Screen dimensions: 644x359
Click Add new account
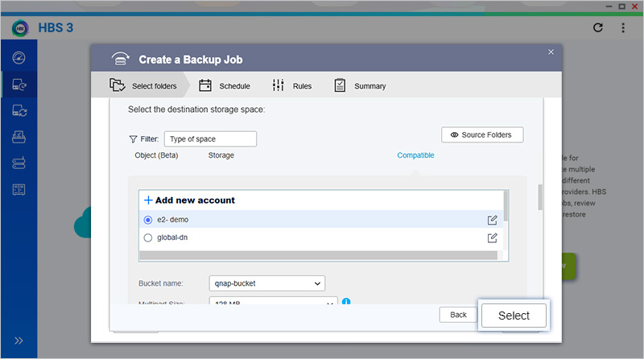[189, 200]
